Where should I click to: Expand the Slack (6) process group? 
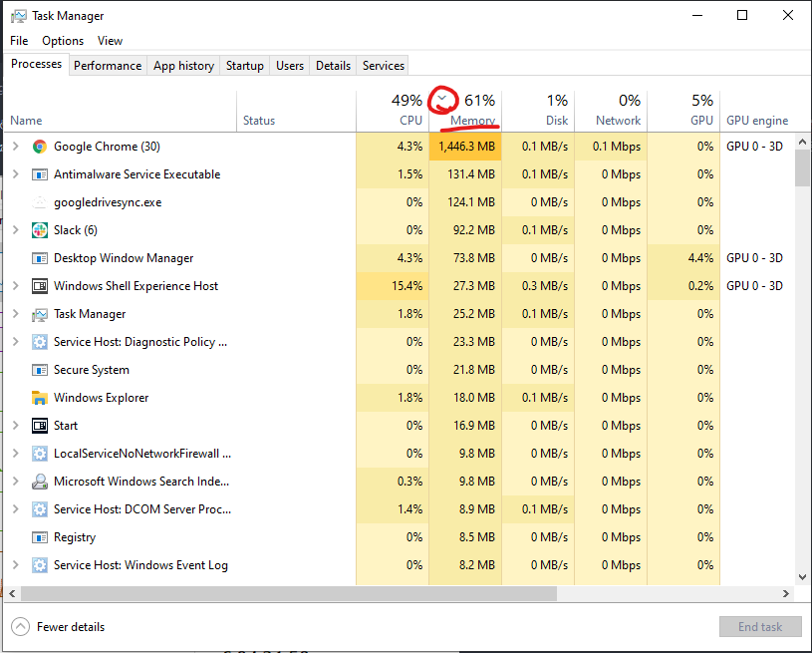point(16,230)
